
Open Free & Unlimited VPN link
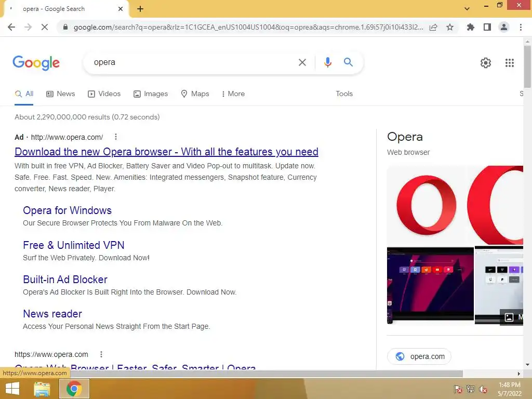[x=74, y=245]
